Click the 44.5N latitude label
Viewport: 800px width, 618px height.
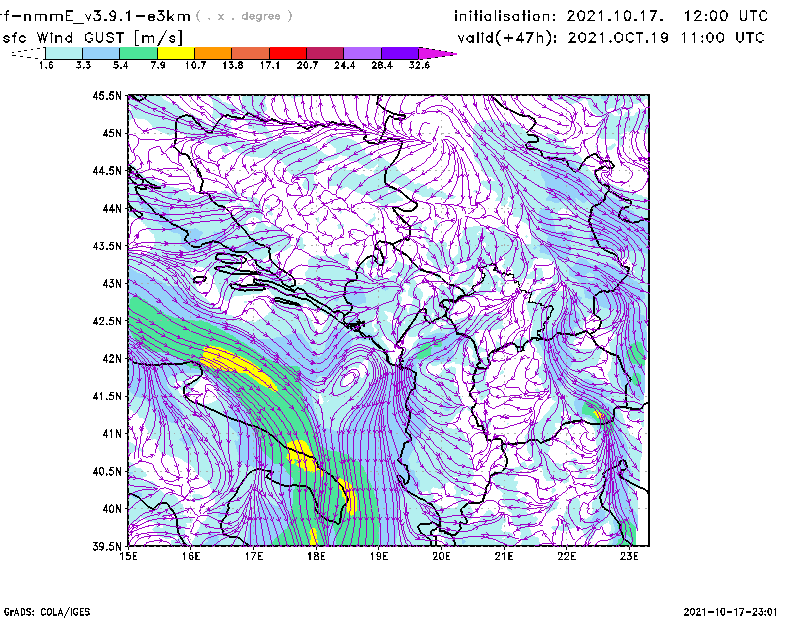point(107,171)
